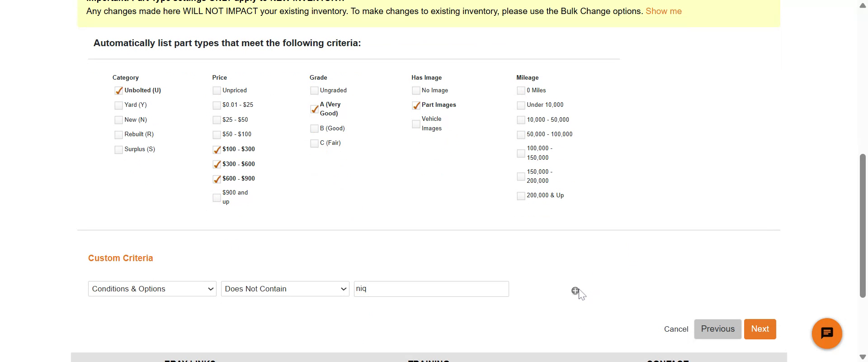
Task: Click the plus icon to add custom criteria
Action: click(x=575, y=291)
